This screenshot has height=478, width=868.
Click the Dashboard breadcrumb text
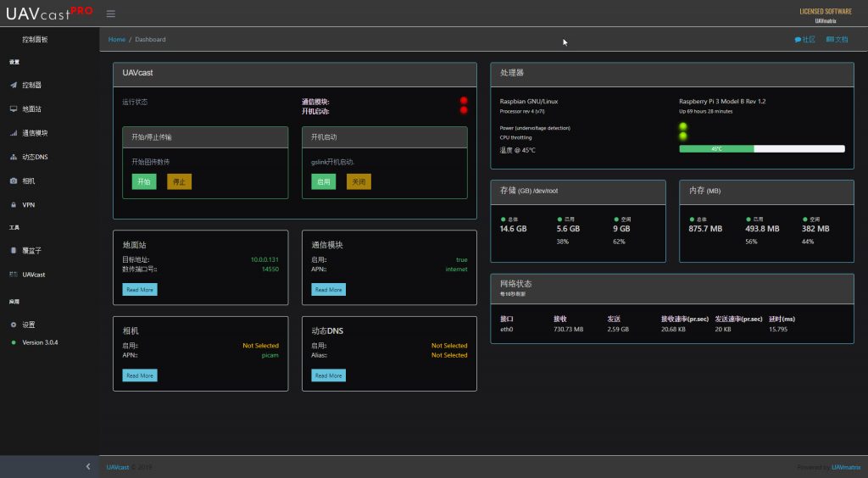tap(150, 39)
